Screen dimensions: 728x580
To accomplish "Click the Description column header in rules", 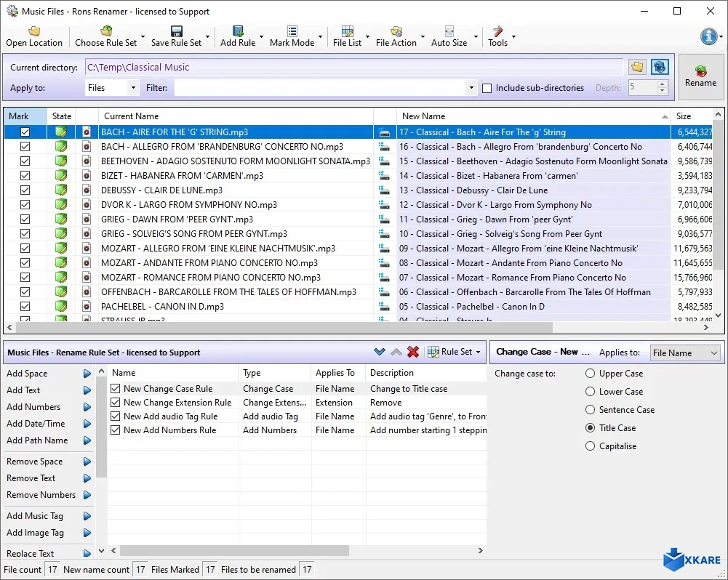I will tap(426, 373).
